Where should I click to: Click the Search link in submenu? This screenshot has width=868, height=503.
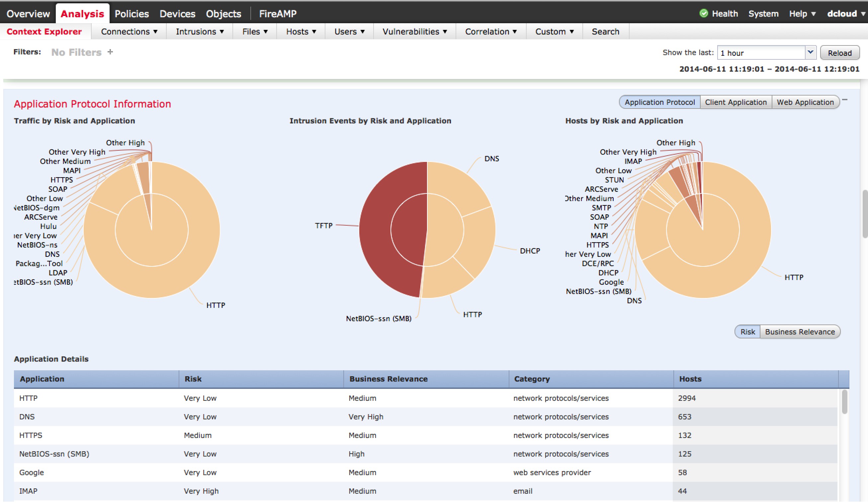pyautogui.click(x=605, y=32)
